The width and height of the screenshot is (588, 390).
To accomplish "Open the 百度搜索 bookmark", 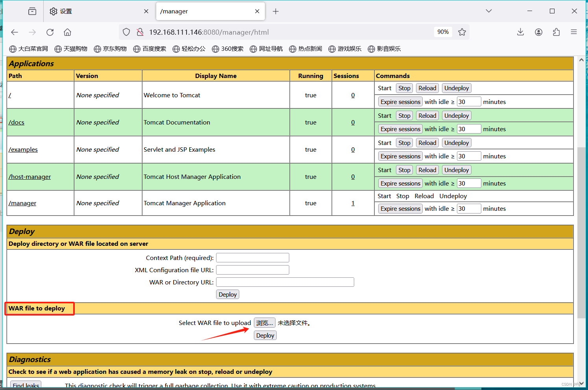I will [x=150, y=49].
